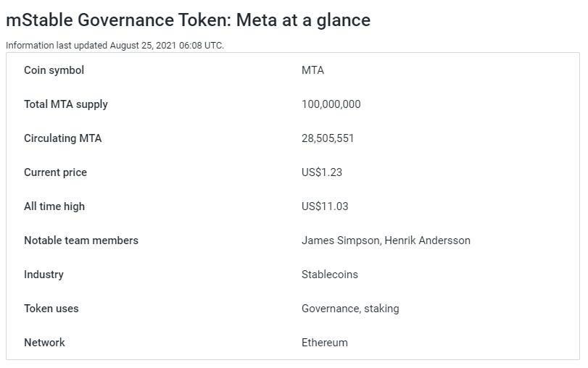Image resolution: width=588 pixels, height=368 pixels.
Task: Select the "Industry" row label
Action: (x=44, y=275)
